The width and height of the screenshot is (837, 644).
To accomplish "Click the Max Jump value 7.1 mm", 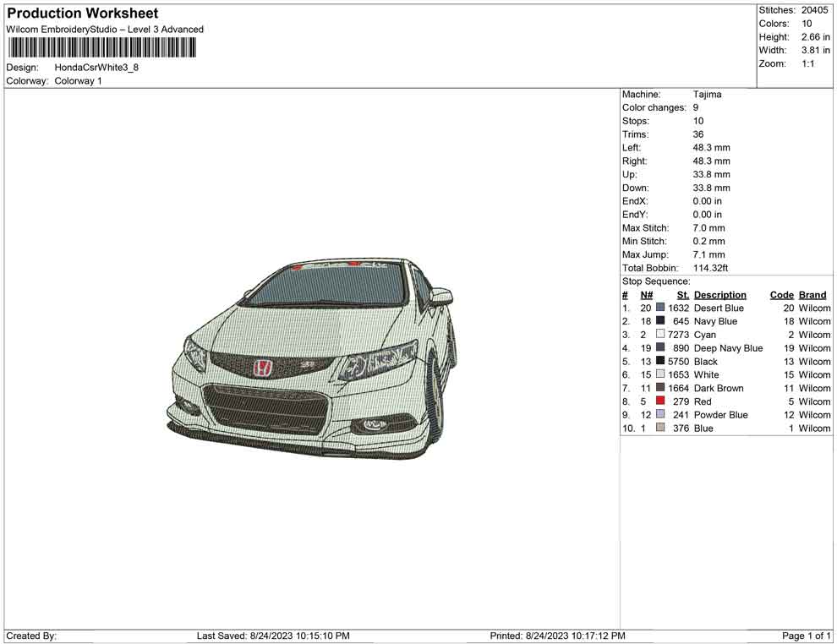I will point(708,254).
